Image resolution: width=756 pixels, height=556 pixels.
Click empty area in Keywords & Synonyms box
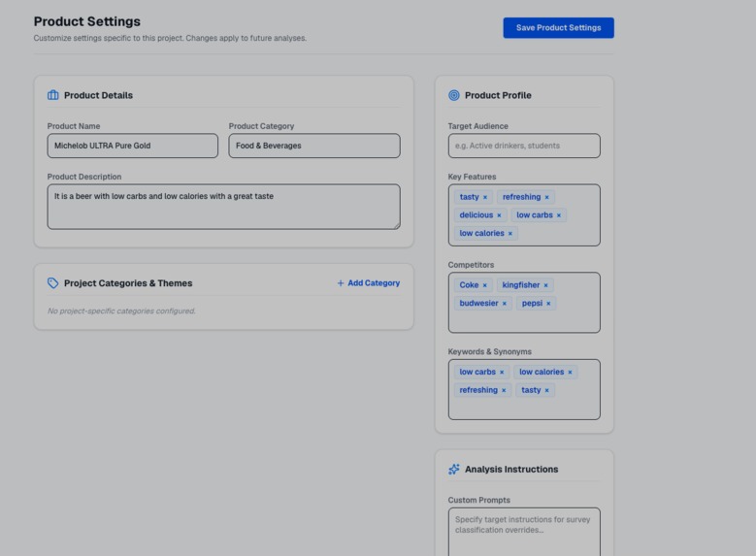point(524,407)
